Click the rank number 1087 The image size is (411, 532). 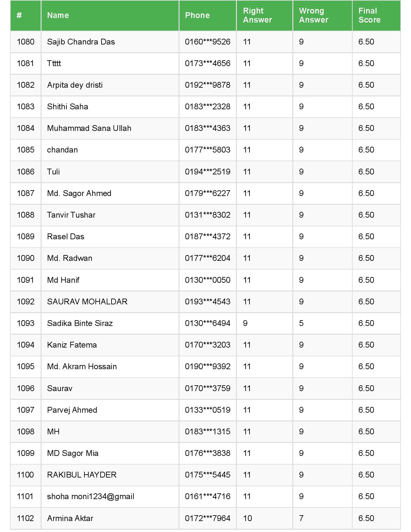click(25, 193)
